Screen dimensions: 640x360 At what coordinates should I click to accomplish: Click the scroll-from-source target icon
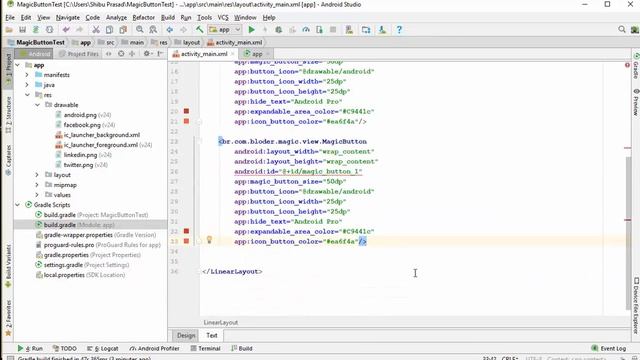pyautogui.click(x=121, y=53)
